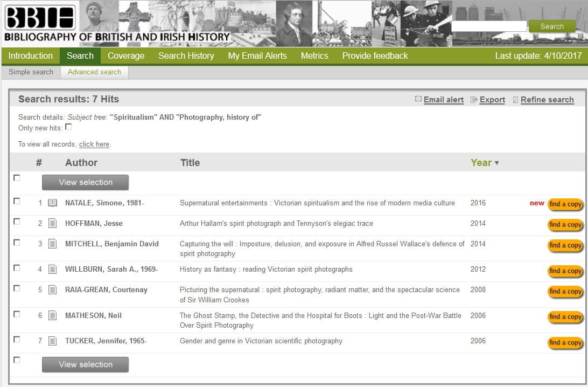The width and height of the screenshot is (588, 387).
Task: Click document icon for HOFFMAN, Jesse record
Action: 52,224
